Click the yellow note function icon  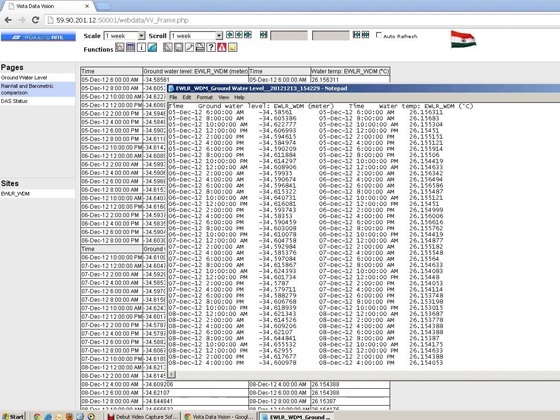tap(233, 47)
